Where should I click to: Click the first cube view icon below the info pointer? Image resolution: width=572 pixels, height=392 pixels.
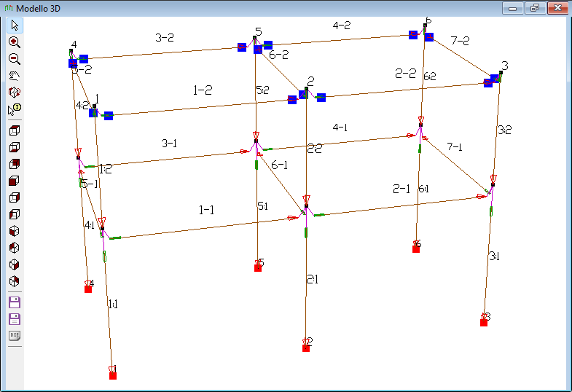(15, 130)
